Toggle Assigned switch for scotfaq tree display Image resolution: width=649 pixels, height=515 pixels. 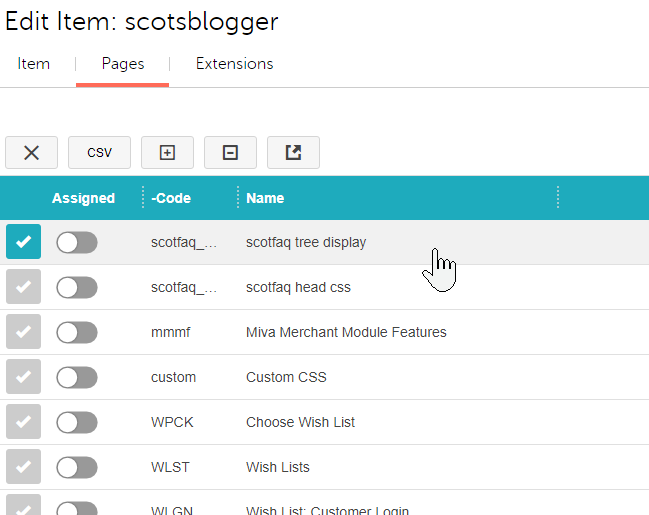point(77,242)
